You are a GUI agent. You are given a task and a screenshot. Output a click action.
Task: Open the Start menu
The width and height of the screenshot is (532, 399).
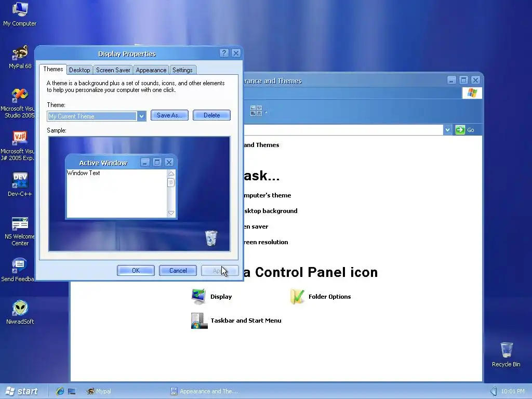click(22, 391)
